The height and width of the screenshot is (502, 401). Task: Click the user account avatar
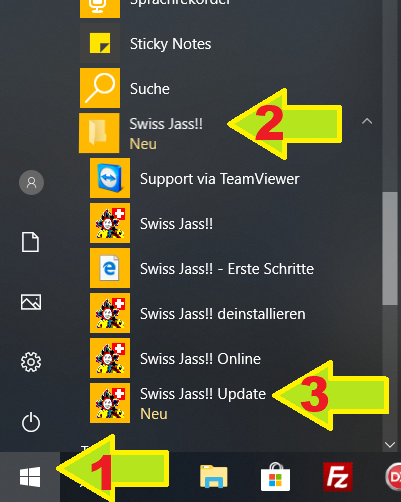[31, 182]
